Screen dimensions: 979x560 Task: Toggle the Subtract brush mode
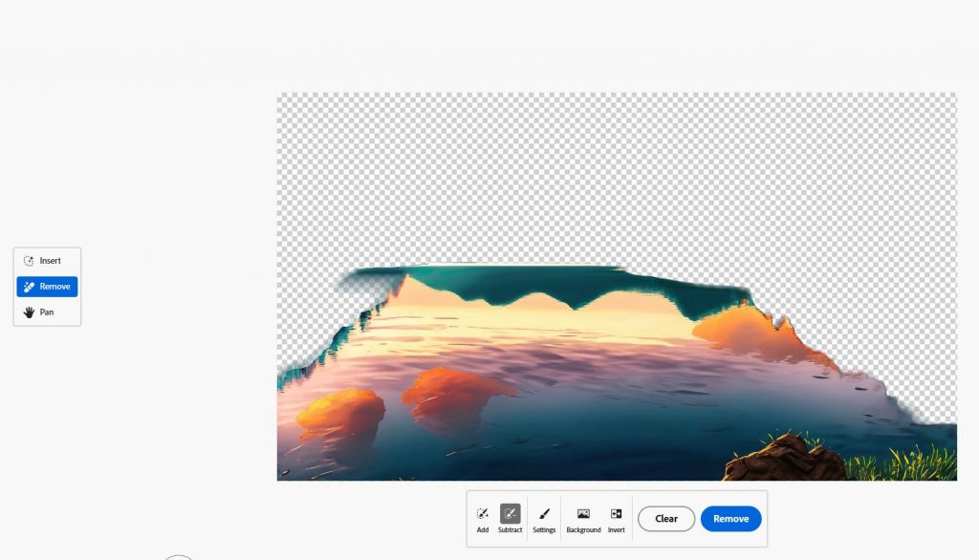511,519
